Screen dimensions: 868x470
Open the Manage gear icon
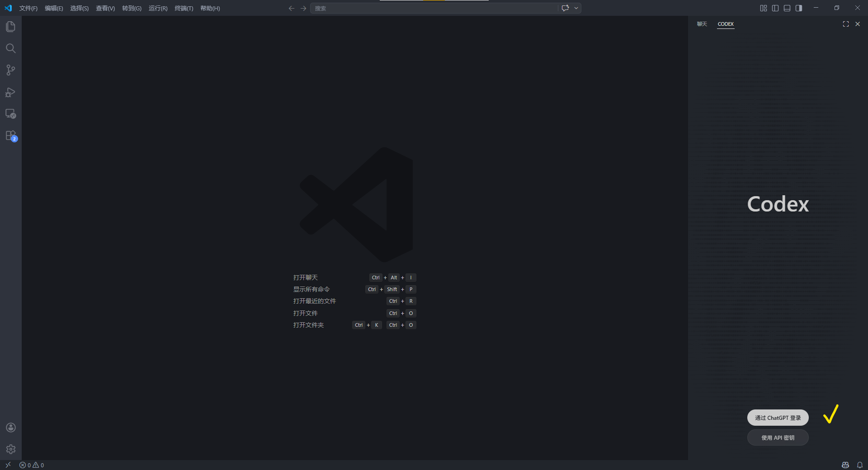[10, 449]
